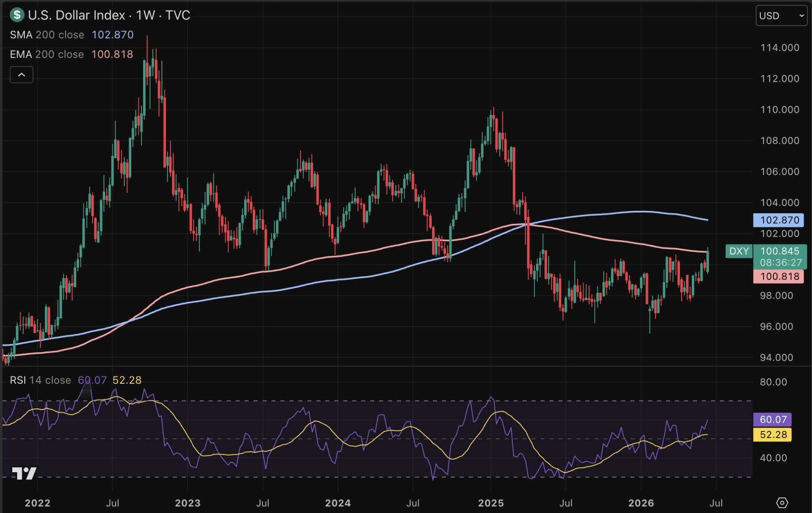Click the 114.000 price axis label
The width and height of the screenshot is (812, 513).
pyautogui.click(x=780, y=48)
